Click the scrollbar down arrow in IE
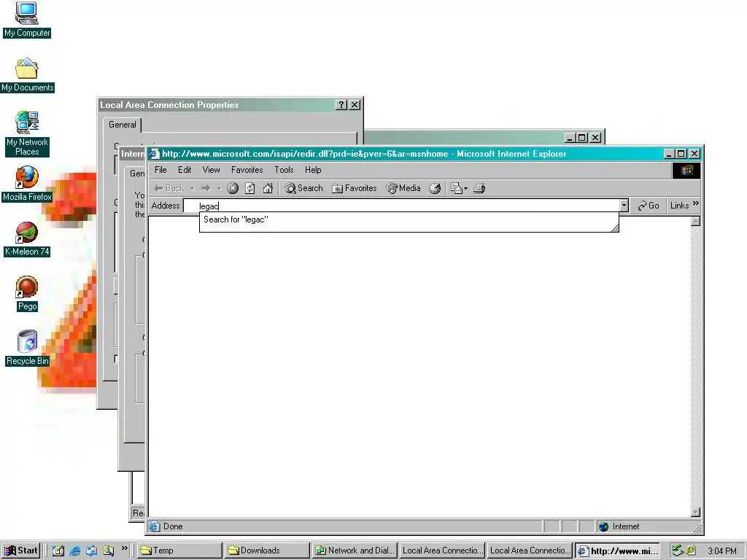 click(695, 512)
